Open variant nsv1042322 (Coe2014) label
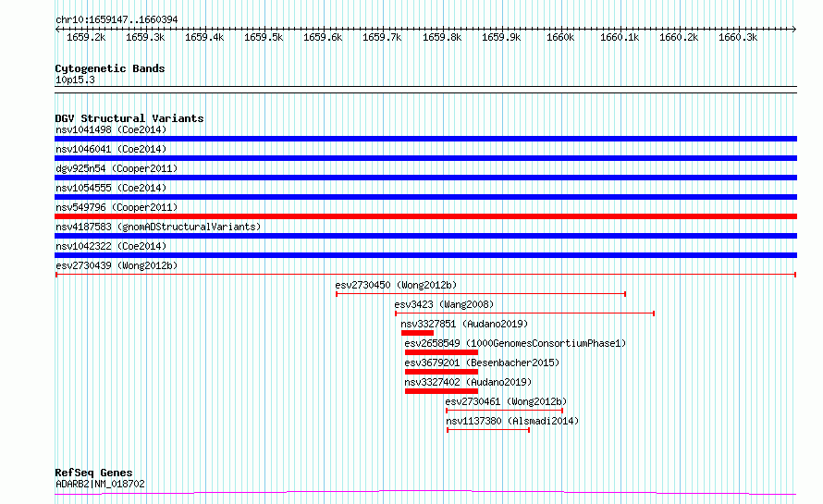This screenshot has height=504, width=823. 111,246
